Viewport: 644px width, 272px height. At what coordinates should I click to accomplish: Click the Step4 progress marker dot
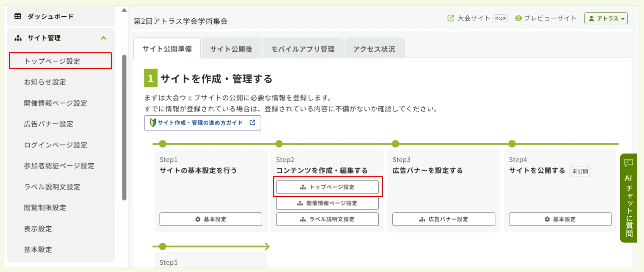(512, 144)
